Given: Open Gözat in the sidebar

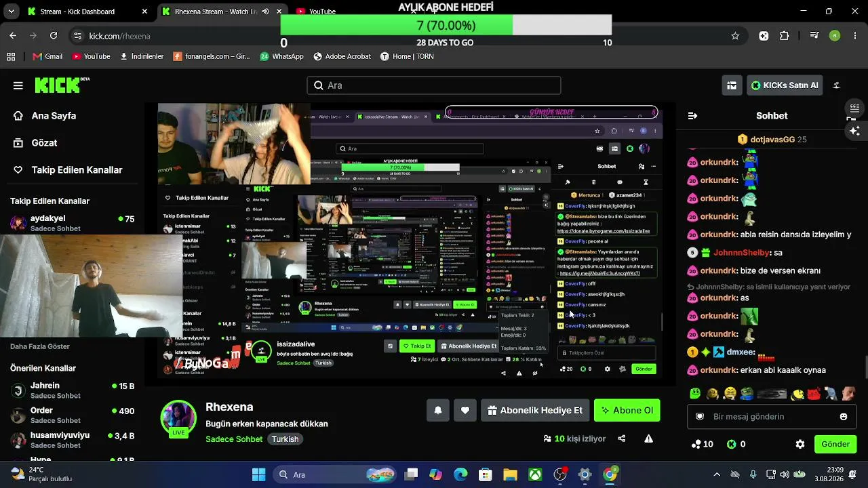Looking at the screenshot, I should (35, 143).
